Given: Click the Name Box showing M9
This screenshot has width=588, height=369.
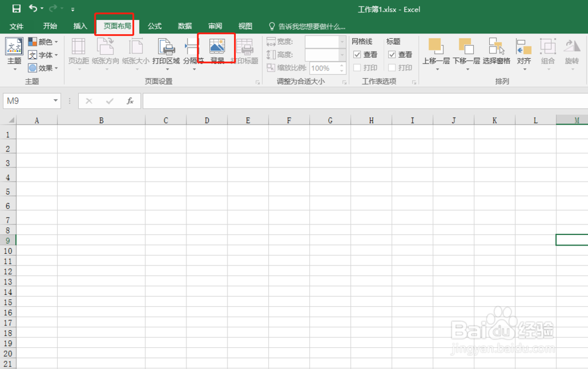Looking at the screenshot, I should [x=27, y=101].
